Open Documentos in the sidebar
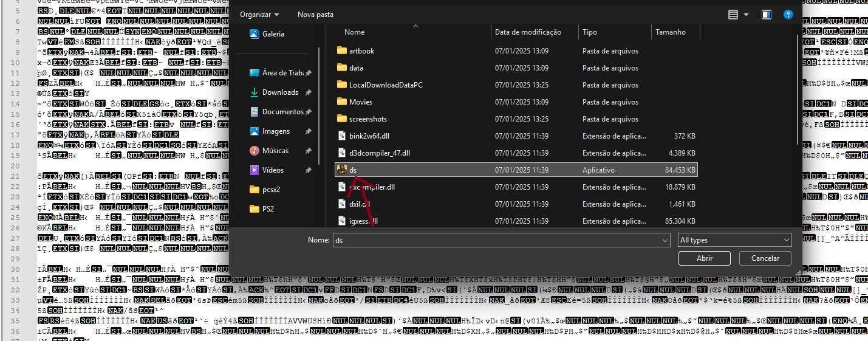 click(x=280, y=112)
